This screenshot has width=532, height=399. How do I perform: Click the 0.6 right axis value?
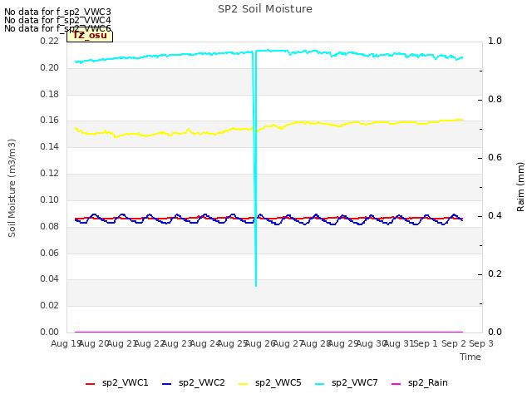pyautogui.click(x=495, y=158)
